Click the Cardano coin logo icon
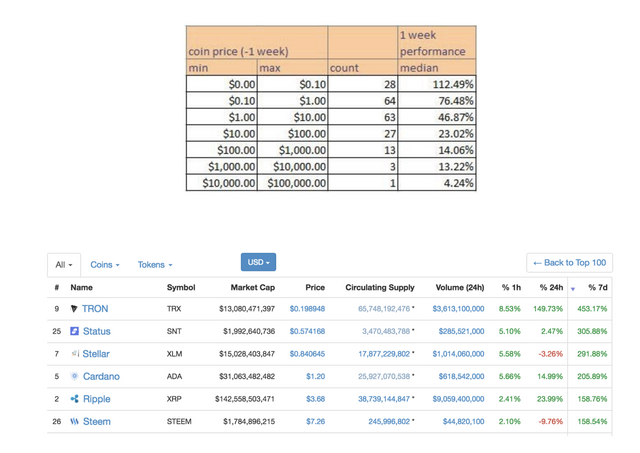 pyautogui.click(x=74, y=376)
